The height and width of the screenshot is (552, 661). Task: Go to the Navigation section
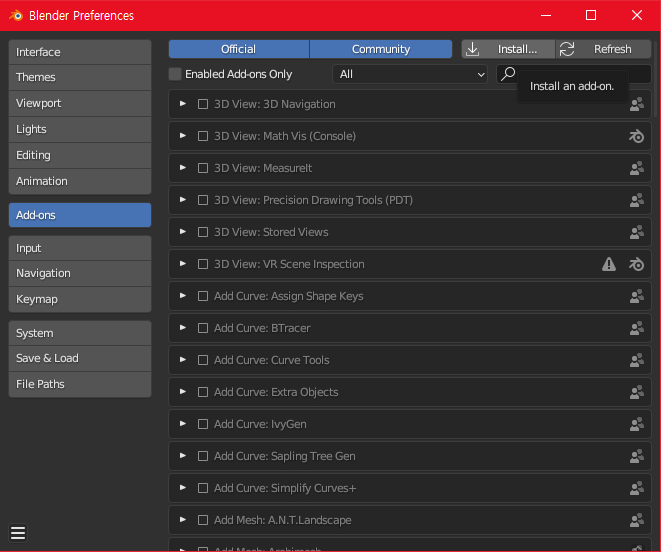click(80, 274)
